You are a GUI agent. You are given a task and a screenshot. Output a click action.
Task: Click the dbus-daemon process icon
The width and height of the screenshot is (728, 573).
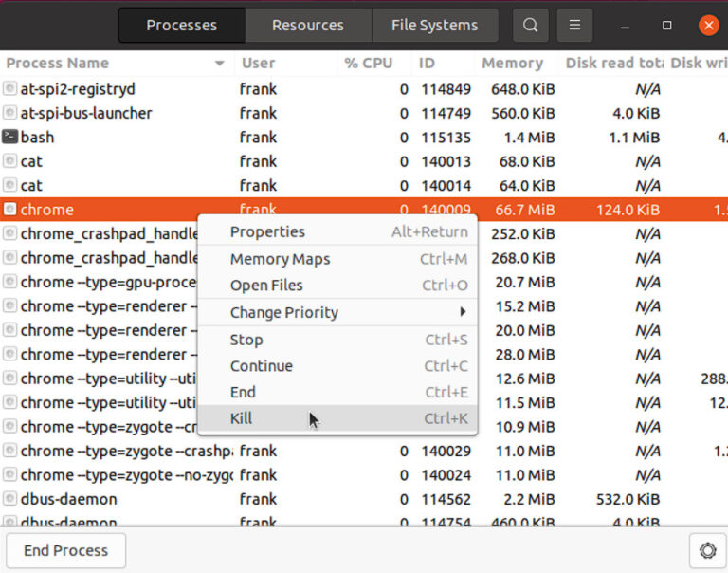point(10,499)
